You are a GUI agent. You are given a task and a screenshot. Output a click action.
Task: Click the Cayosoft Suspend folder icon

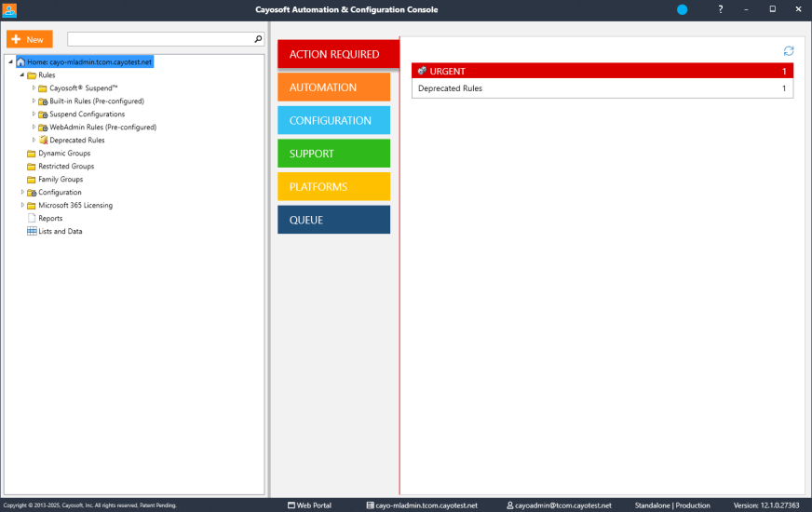(x=43, y=88)
